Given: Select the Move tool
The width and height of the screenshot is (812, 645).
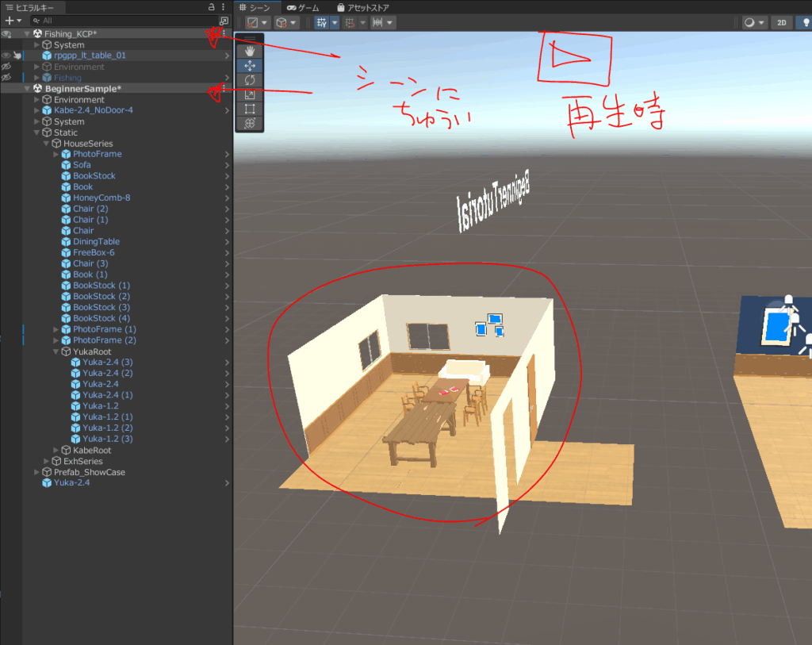Looking at the screenshot, I should pyautogui.click(x=249, y=65).
